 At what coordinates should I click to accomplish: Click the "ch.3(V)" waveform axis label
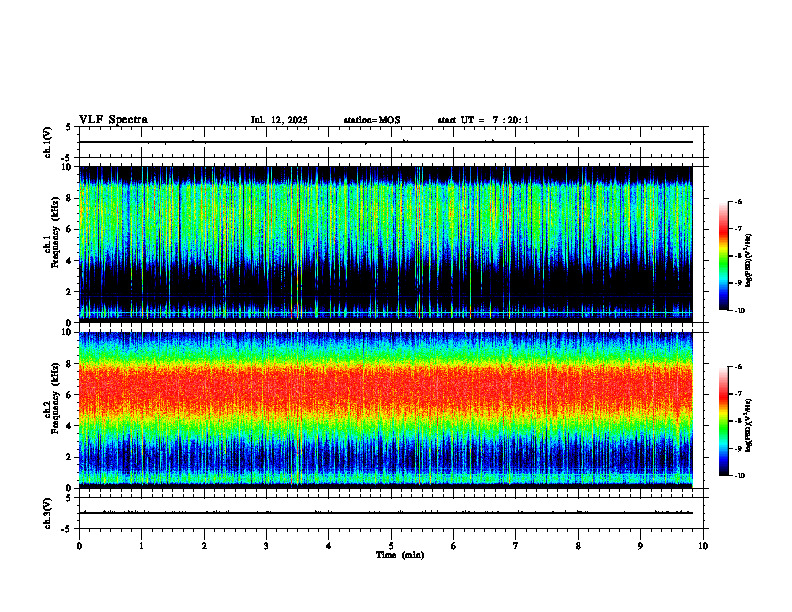click(47, 514)
